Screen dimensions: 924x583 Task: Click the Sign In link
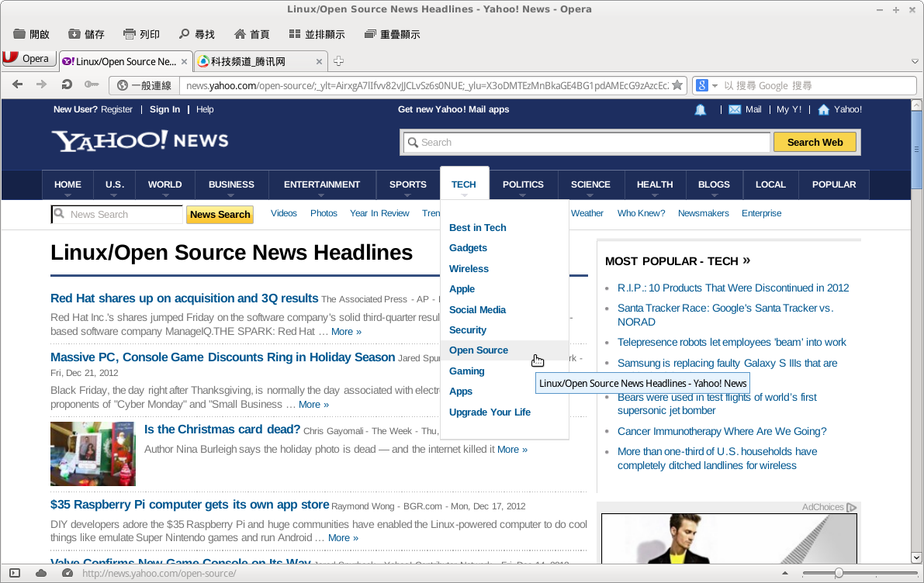point(165,109)
